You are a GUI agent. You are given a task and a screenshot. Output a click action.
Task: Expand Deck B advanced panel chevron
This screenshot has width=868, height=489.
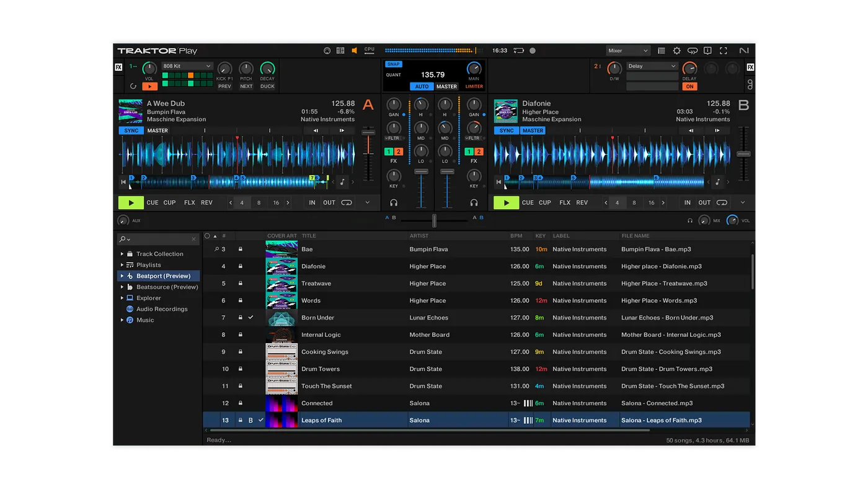[743, 203]
